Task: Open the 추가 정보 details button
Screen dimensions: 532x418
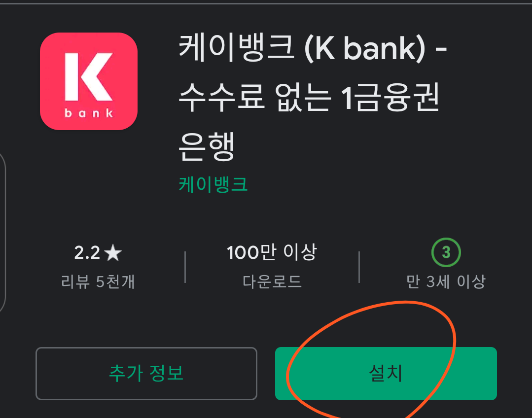Action: point(146,373)
